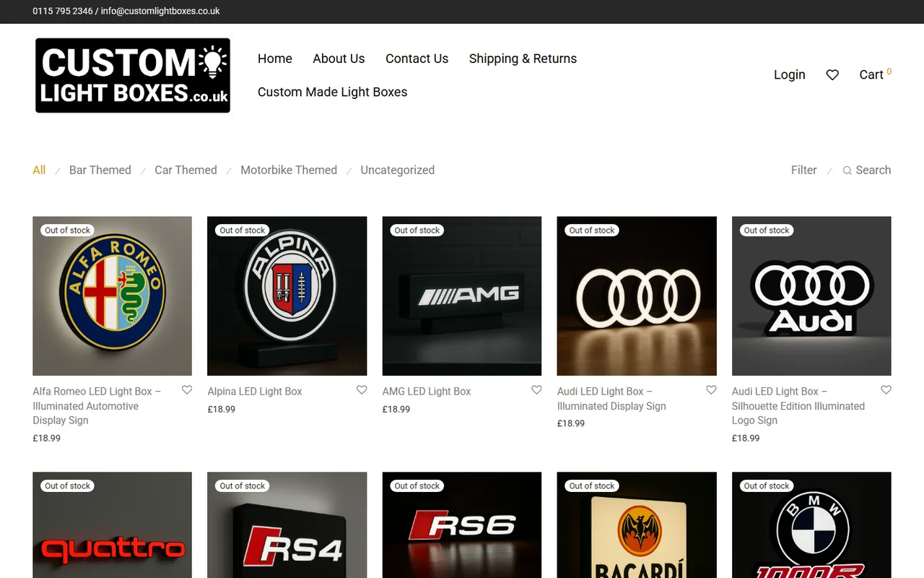Add AMG LED Light Box to wishlist

(x=536, y=390)
